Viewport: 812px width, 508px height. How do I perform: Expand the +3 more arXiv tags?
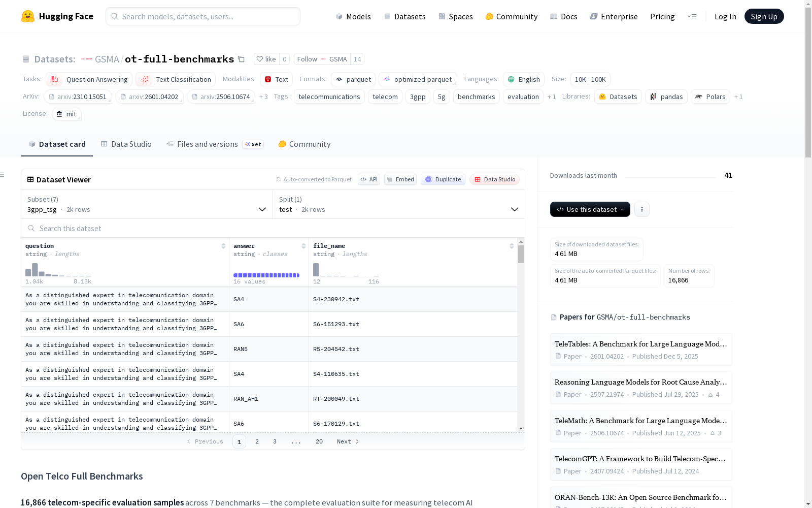263,97
